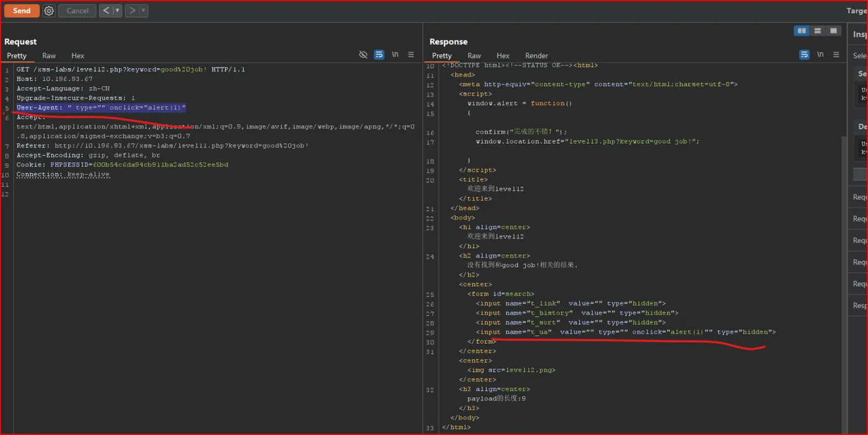
Task: Switch Response view to Pretty tab
Action: pos(442,56)
